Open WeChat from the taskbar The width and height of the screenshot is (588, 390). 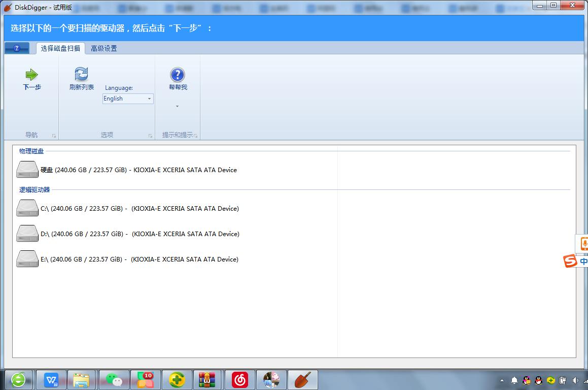click(x=114, y=379)
